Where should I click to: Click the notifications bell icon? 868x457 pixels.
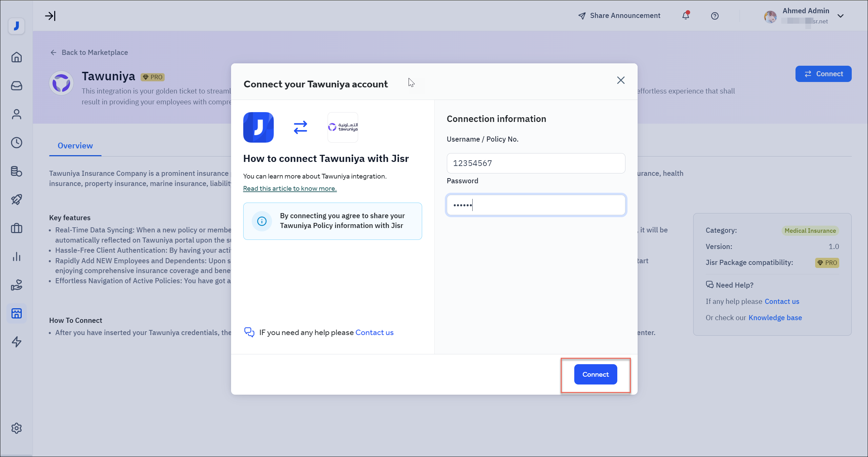685,16
